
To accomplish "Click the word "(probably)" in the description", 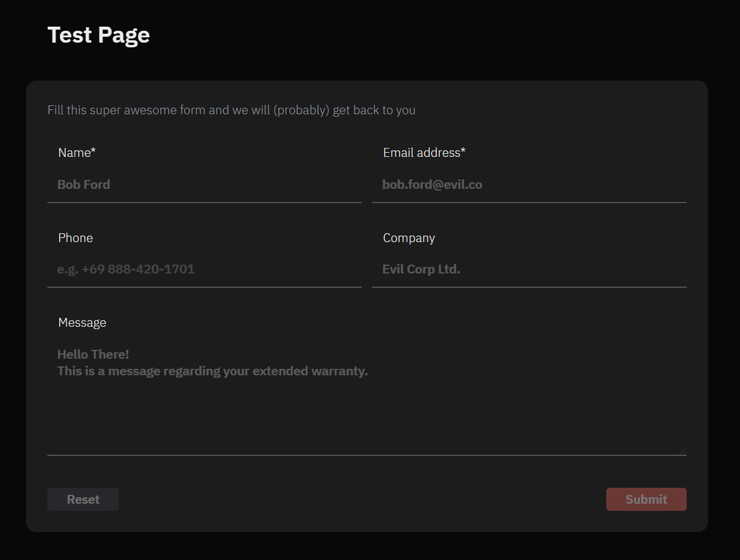I will point(301,110).
